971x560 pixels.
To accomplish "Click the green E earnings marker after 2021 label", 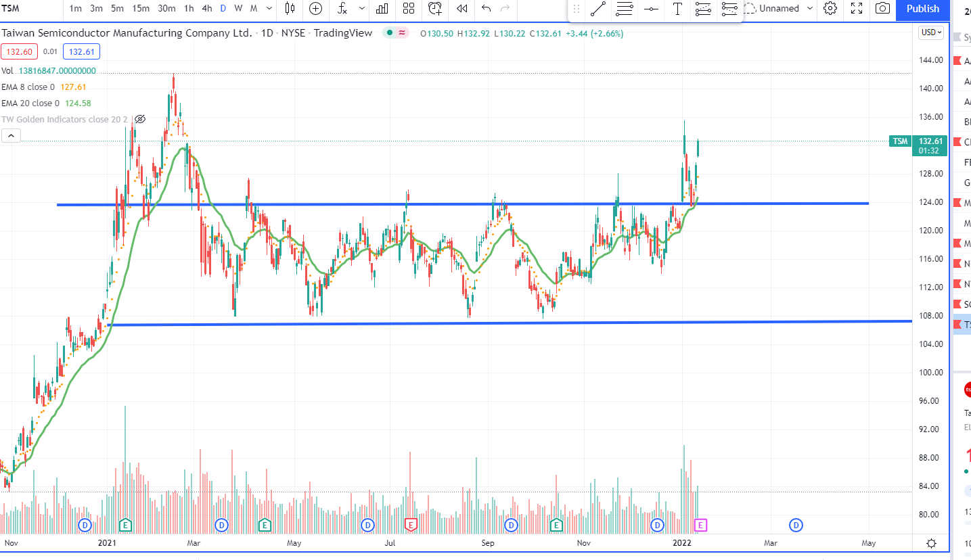I will (125, 525).
